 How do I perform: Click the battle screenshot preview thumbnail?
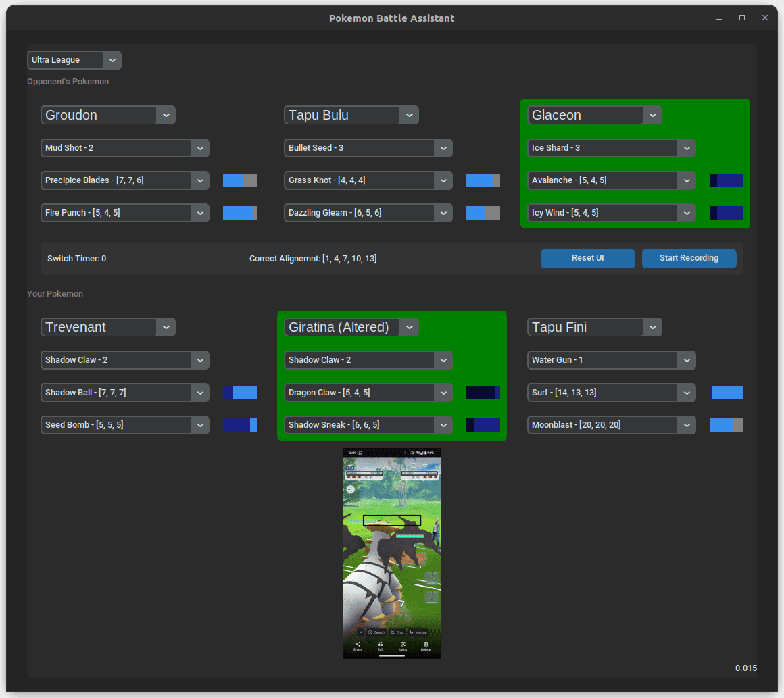tap(392, 553)
